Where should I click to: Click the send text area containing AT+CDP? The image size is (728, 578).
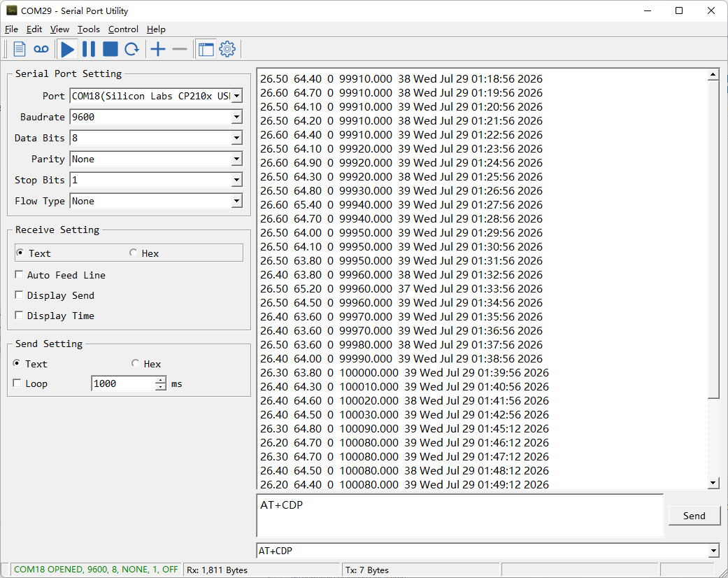459,516
